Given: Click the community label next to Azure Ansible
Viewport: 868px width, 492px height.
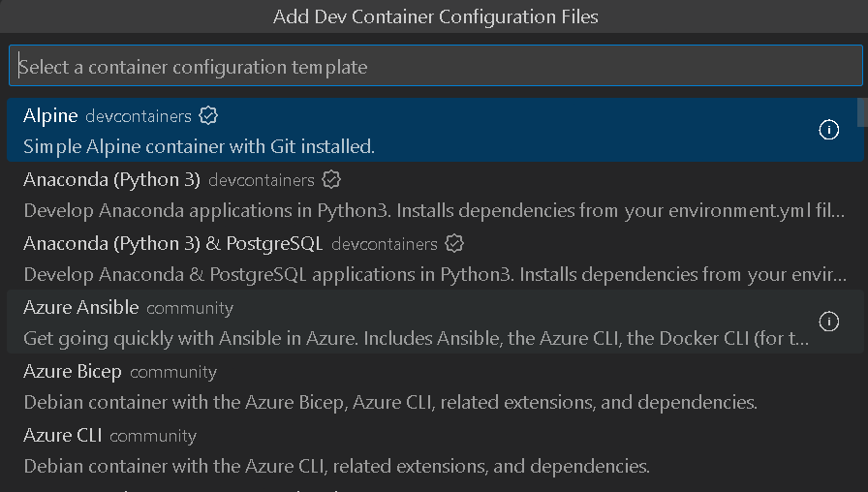Looking at the screenshot, I should click(x=190, y=308).
